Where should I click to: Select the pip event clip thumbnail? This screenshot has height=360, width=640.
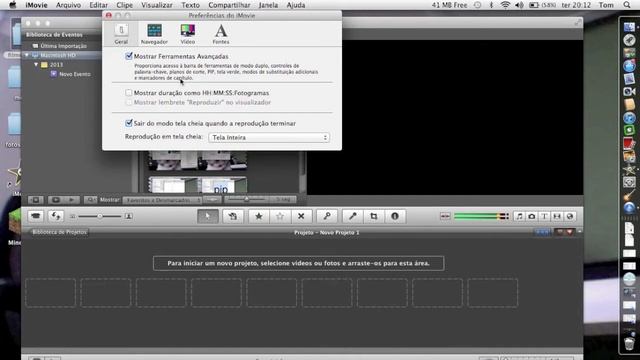[222, 185]
